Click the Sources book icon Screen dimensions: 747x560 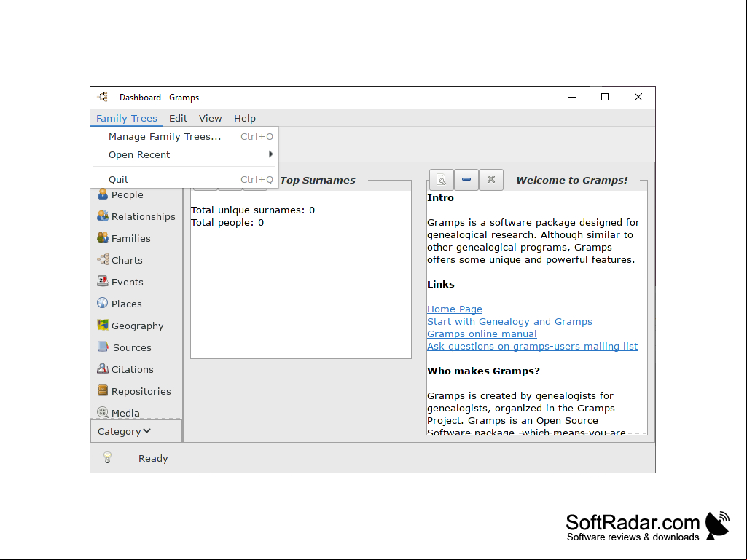tap(103, 347)
